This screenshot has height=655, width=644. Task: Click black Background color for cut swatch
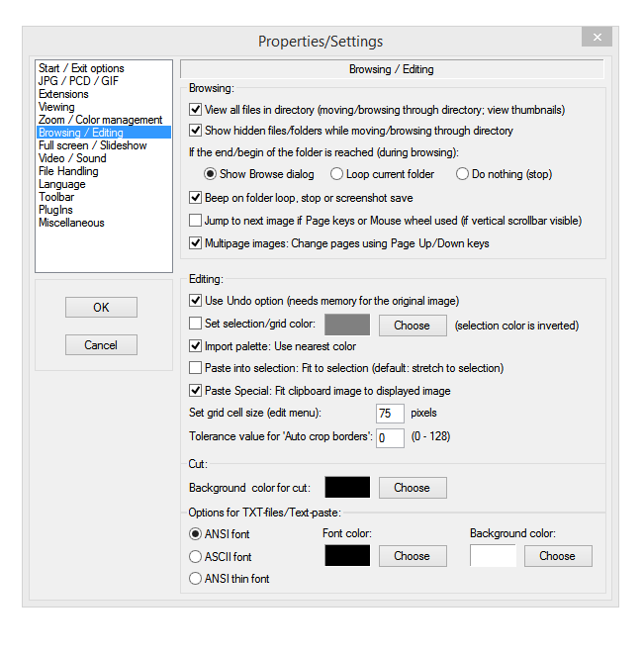347,487
